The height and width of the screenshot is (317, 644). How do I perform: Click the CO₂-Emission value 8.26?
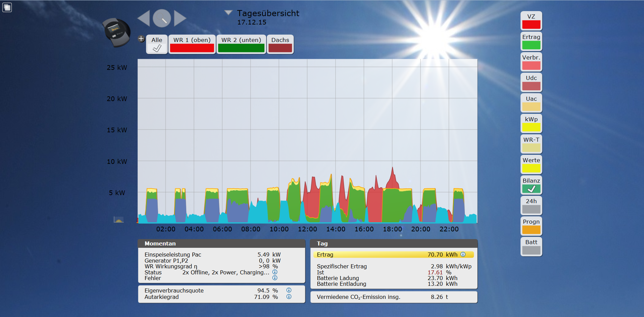pyautogui.click(x=437, y=297)
